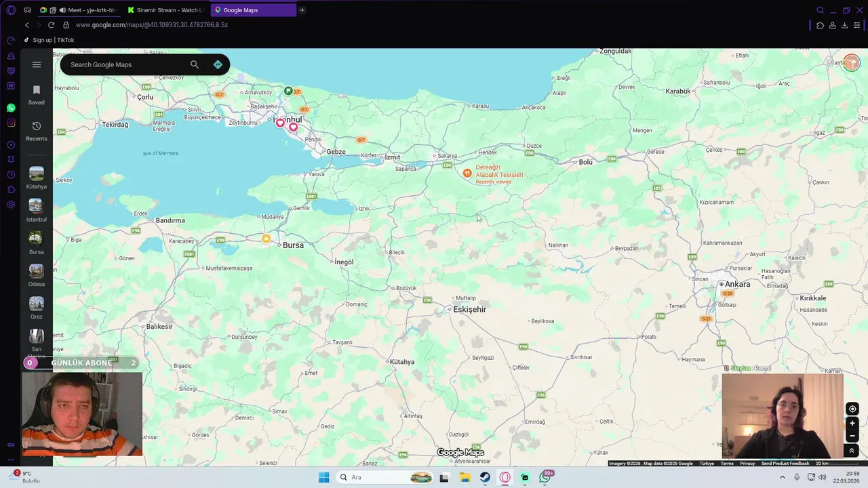Click the Opera GX logo menu
The height and width of the screenshot is (488, 868).
[11, 10]
